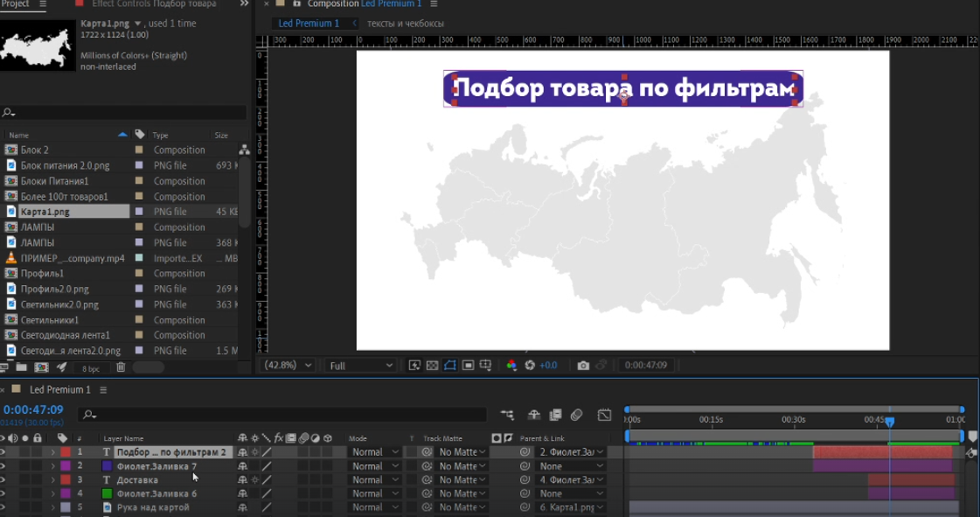Open the viewer magnification dropdown (42.8%)
Viewport: 980px width, 517px height.
289,366
